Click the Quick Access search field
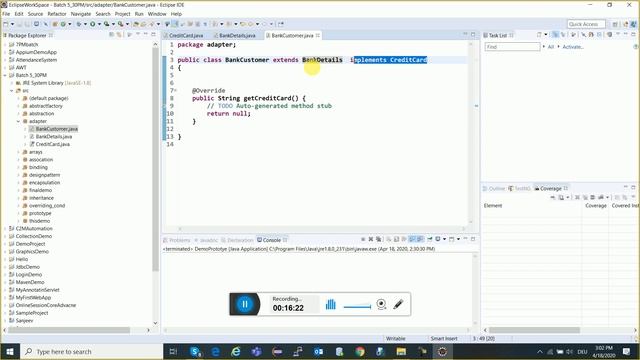 [x=587, y=24]
